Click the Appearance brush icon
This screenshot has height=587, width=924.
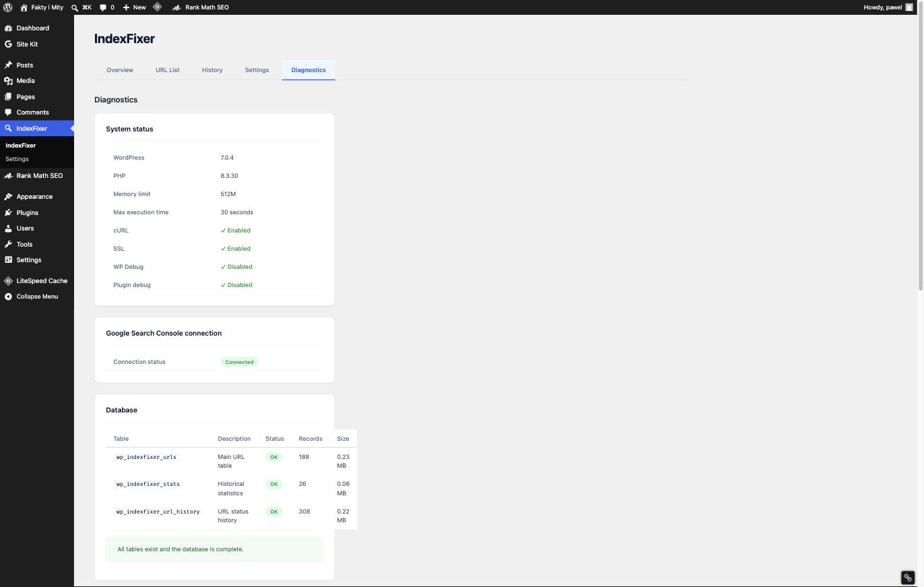coord(8,197)
